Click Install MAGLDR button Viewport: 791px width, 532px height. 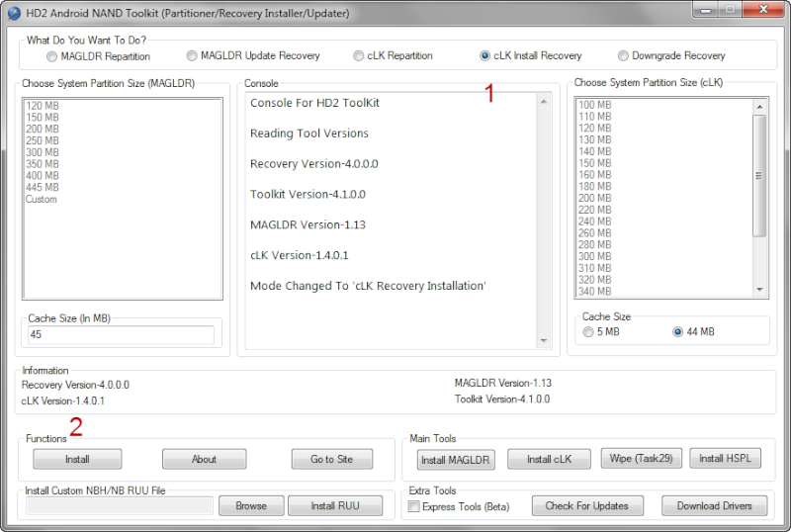click(x=456, y=460)
